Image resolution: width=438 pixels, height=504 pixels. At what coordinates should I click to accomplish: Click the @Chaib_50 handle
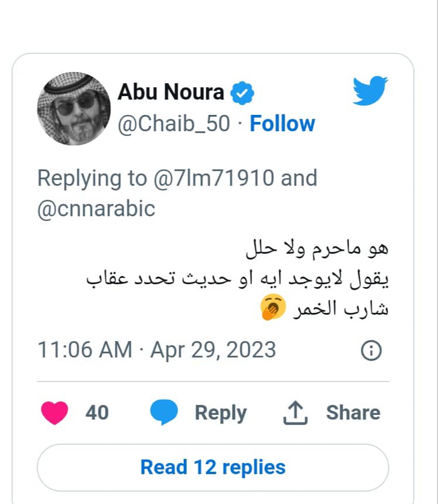(x=174, y=124)
